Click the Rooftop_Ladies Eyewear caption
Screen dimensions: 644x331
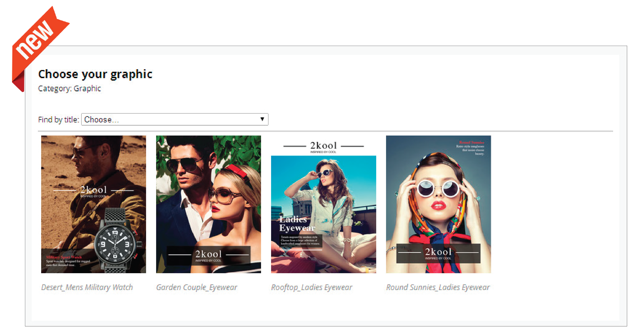pyautogui.click(x=311, y=287)
